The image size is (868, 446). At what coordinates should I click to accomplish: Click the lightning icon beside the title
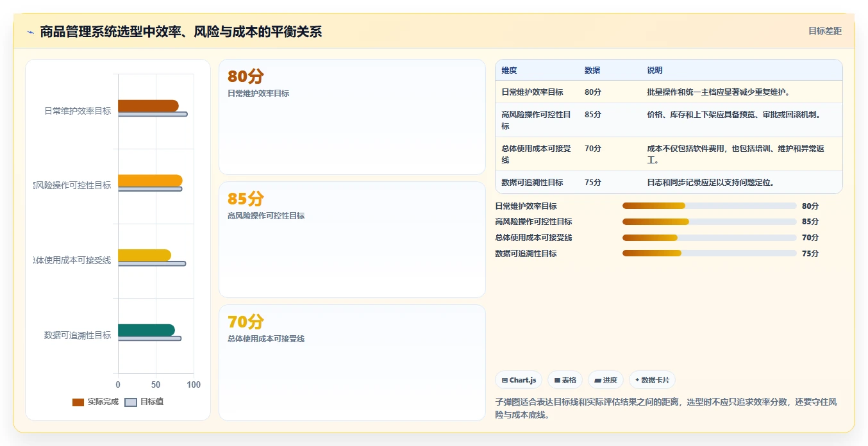point(30,32)
